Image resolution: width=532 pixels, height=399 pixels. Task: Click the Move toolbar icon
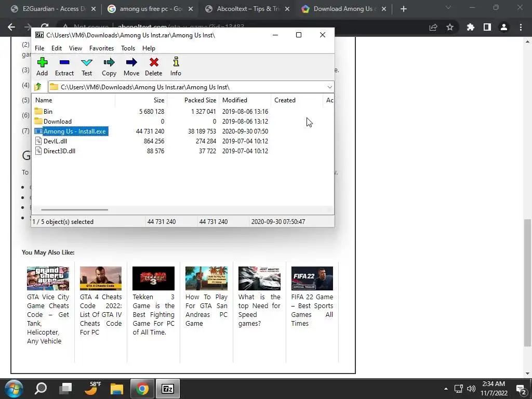[131, 62]
